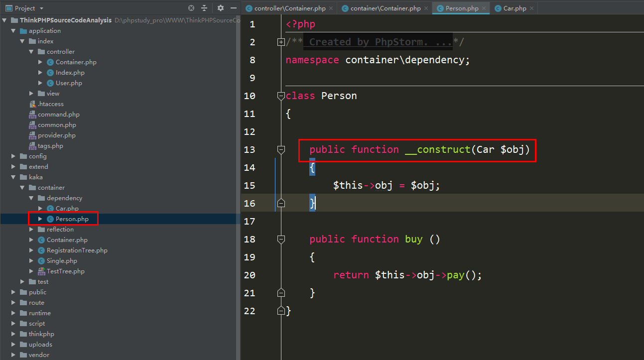Fold __construct method at line 13
The width and height of the screenshot is (644, 360).
coord(281,149)
